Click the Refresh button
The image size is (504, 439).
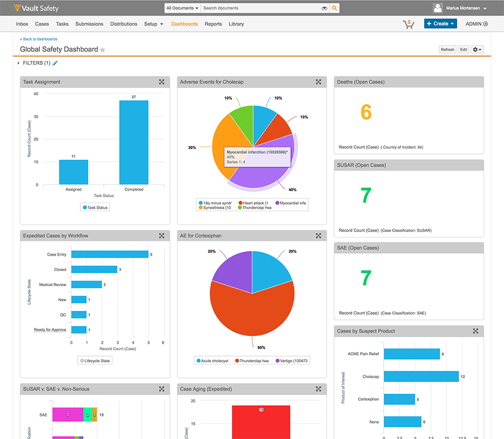tap(447, 49)
